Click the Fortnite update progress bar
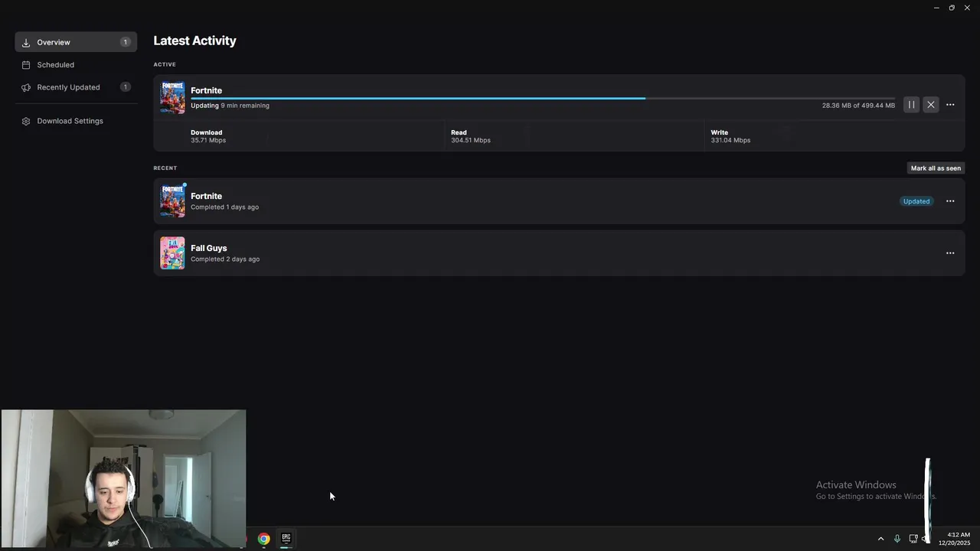Screen dimensions: 980x551 (x=543, y=98)
